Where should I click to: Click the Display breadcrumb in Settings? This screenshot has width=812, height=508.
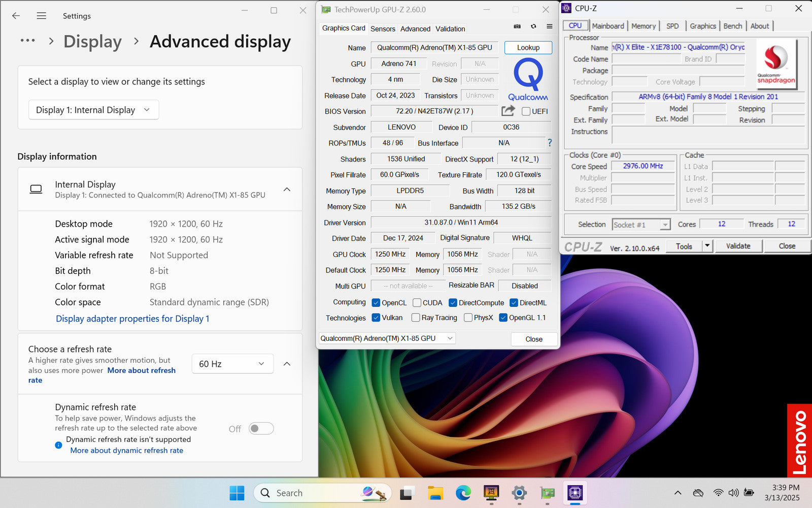click(92, 41)
